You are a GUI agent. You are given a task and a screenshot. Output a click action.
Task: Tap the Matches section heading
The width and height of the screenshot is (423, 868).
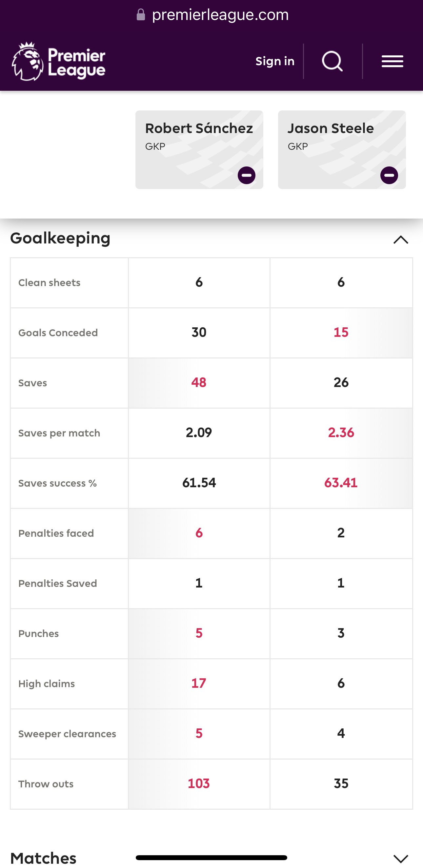(x=43, y=858)
